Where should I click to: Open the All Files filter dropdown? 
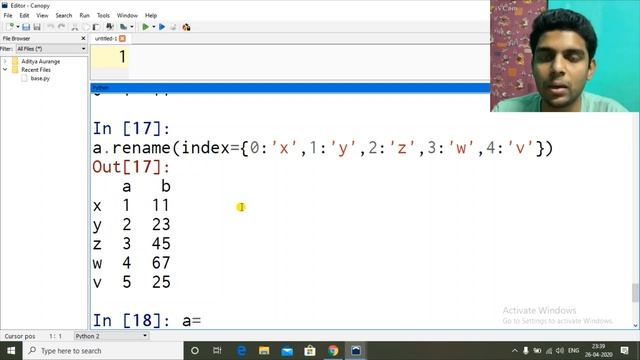point(51,49)
